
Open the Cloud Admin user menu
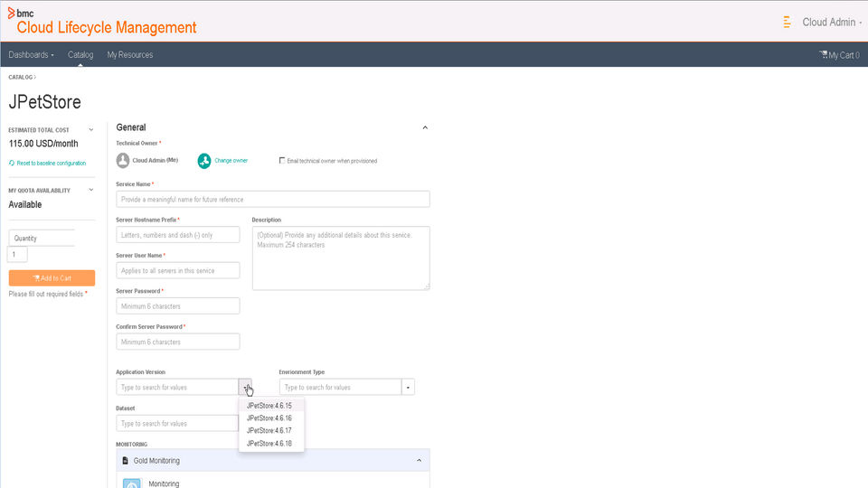(832, 22)
